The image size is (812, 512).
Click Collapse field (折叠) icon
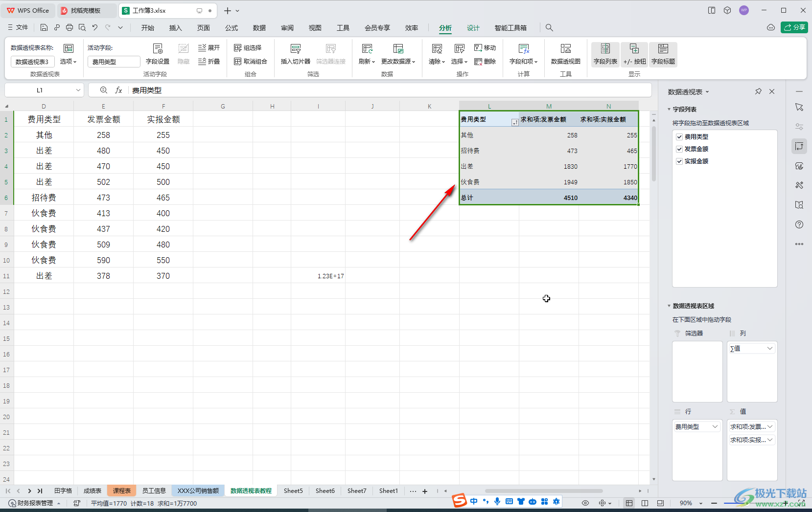(x=202, y=61)
